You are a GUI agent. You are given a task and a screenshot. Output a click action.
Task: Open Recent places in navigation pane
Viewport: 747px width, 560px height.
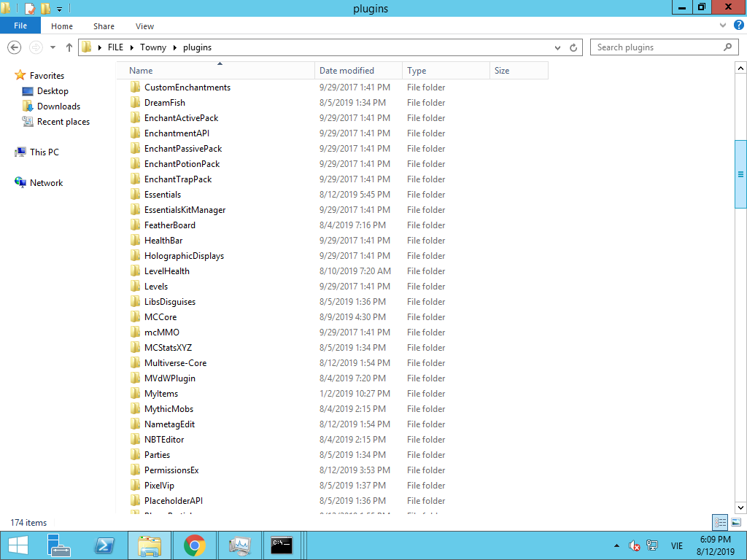[x=63, y=122]
